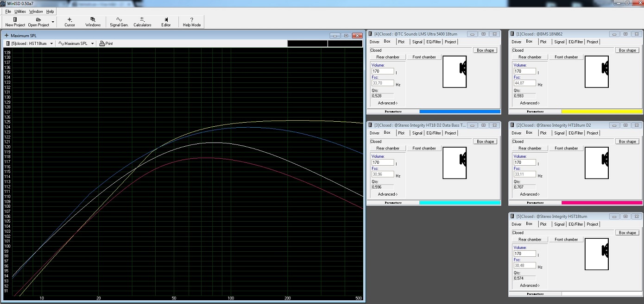Click the New Project toolbar icon
Screen dimensions: 644x304
pyautogui.click(x=15, y=19)
